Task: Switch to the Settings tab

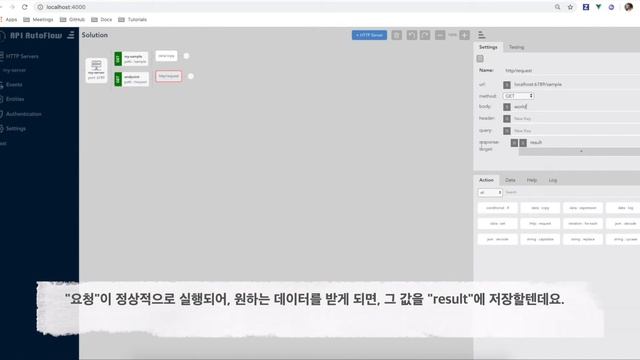Action: [488, 47]
